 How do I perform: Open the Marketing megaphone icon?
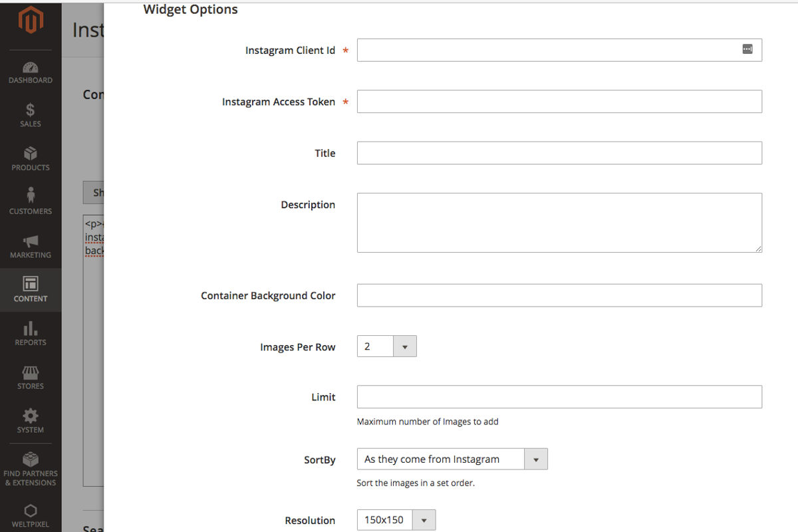tap(31, 241)
